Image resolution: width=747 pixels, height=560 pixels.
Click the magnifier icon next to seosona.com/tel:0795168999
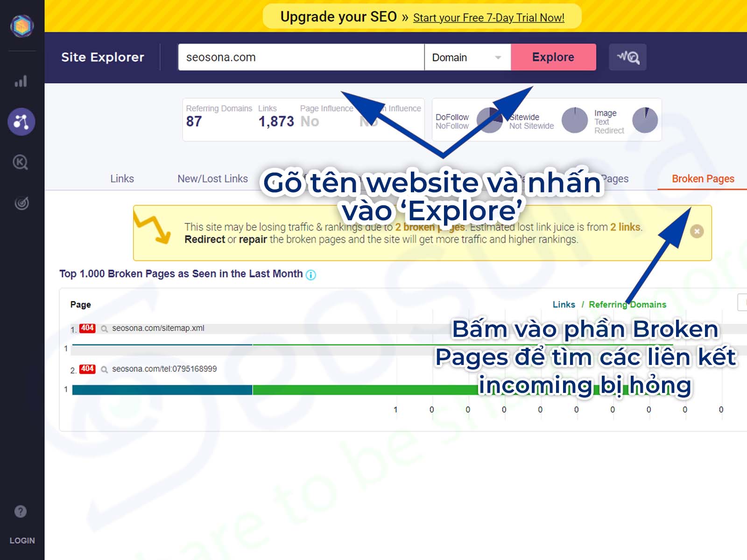105,370
